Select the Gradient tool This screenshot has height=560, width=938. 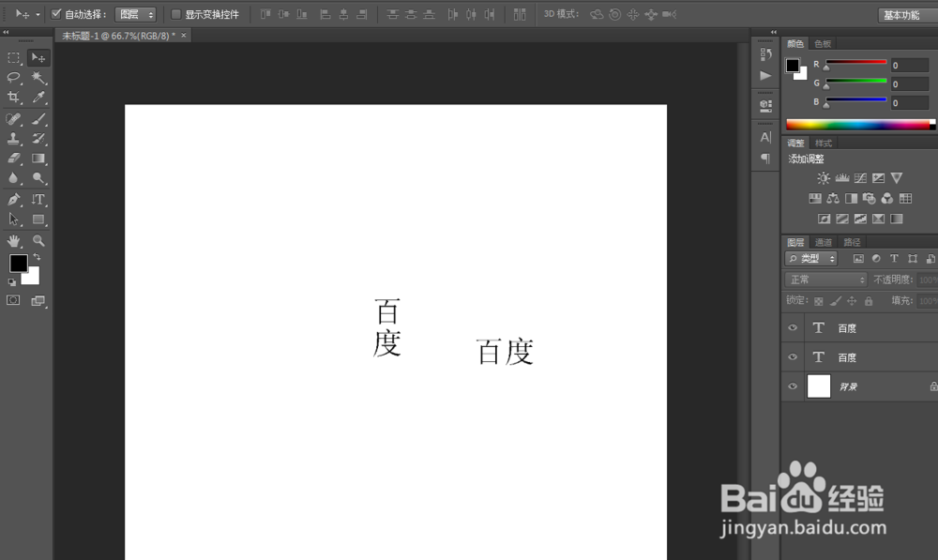point(38,159)
